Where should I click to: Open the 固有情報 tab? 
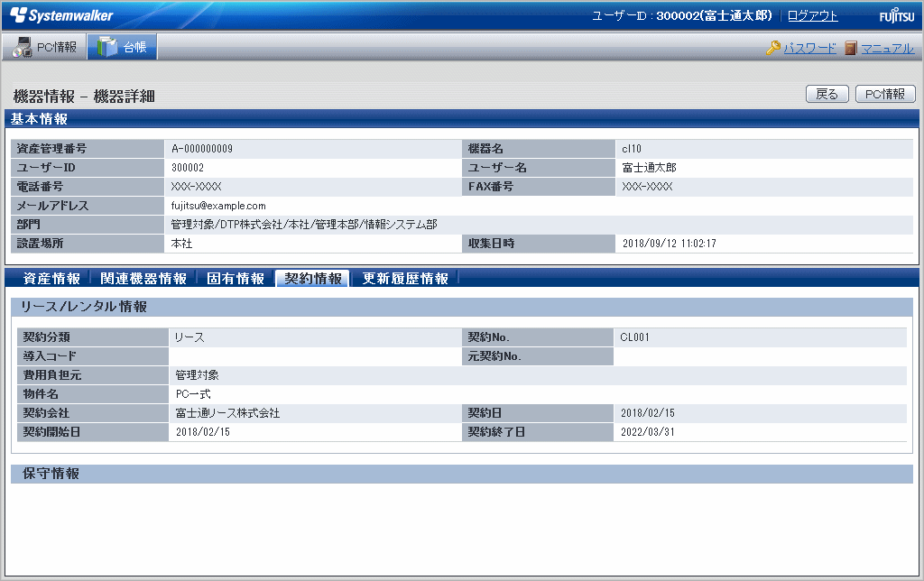[x=236, y=279]
